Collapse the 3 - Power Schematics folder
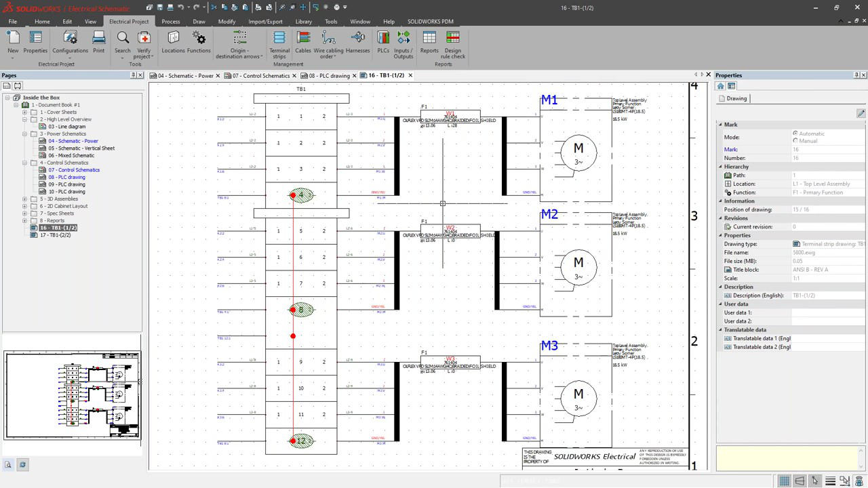 point(25,134)
